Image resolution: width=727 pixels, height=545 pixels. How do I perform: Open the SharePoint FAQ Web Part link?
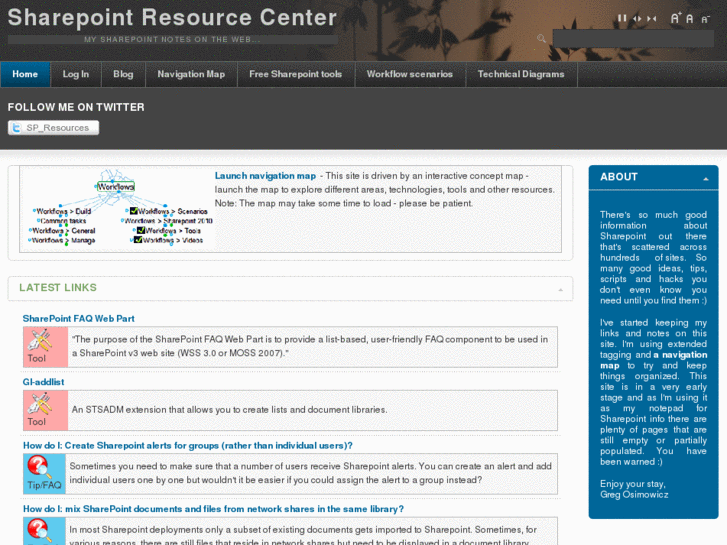tap(79, 319)
